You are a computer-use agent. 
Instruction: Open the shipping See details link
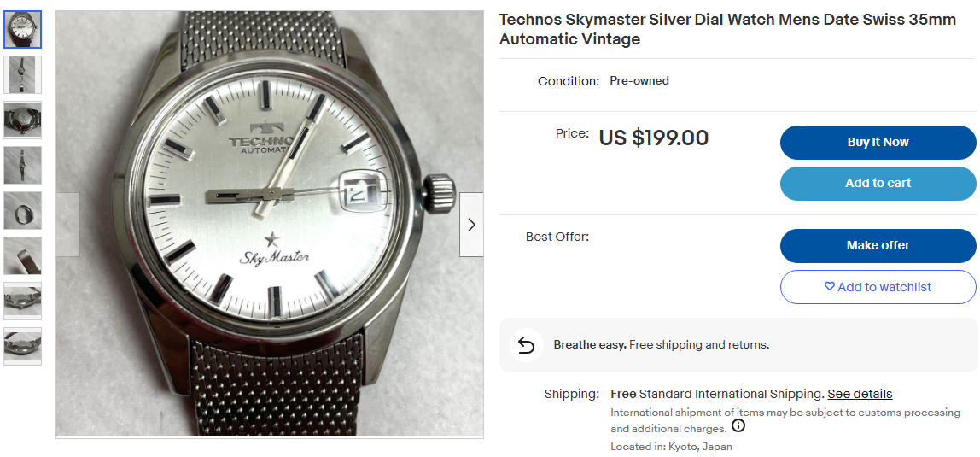click(x=860, y=394)
